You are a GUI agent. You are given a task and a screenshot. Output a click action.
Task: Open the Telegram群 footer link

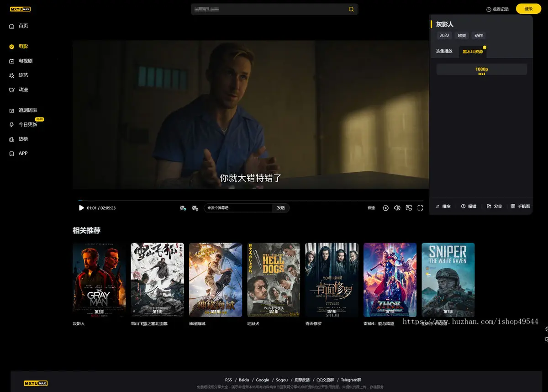(x=351, y=380)
